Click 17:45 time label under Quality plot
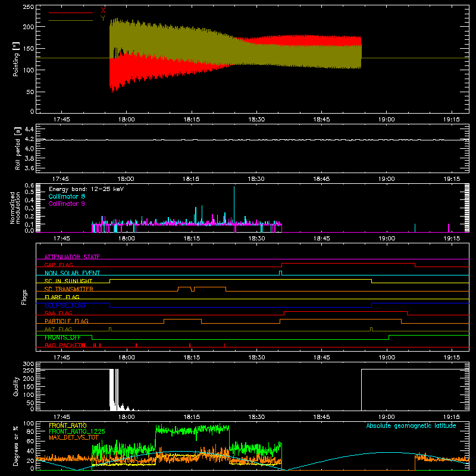The image size is (476, 476). click(x=61, y=417)
